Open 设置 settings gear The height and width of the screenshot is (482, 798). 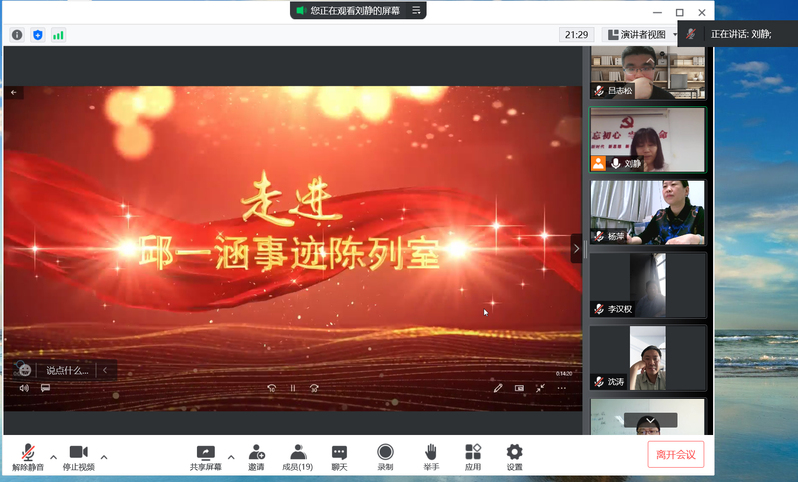[514, 452]
